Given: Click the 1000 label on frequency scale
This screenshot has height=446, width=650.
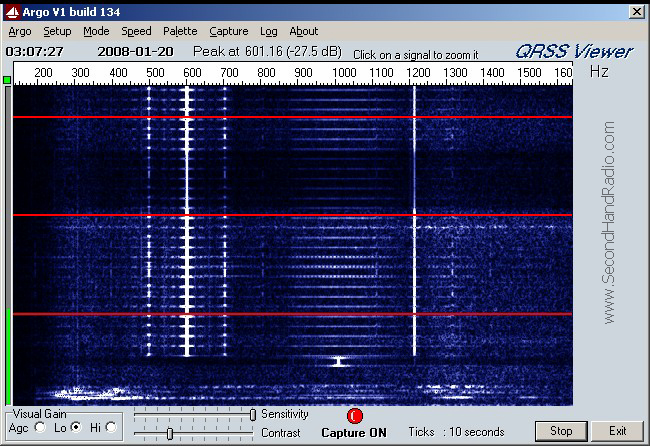Looking at the screenshot, I should (x=344, y=73).
